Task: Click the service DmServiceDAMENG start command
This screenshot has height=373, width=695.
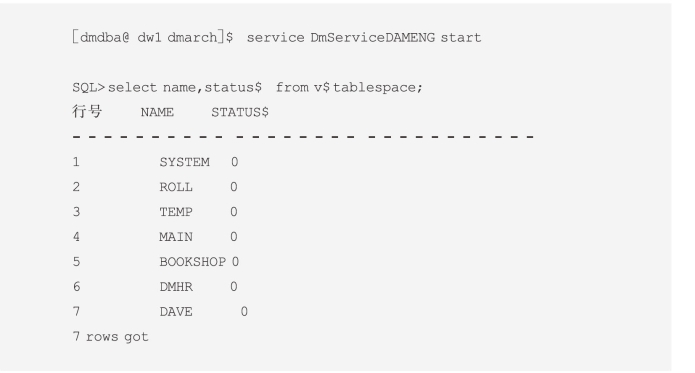Action: (x=364, y=38)
